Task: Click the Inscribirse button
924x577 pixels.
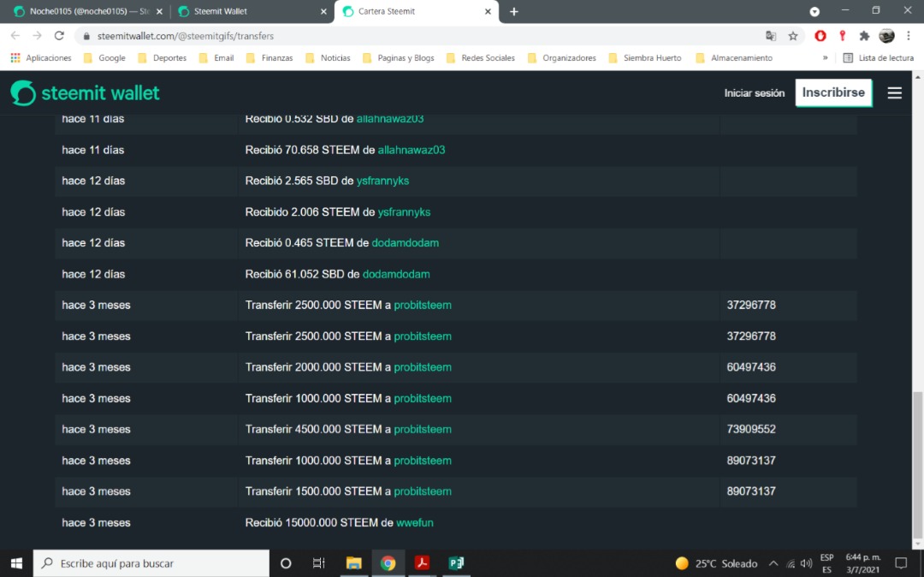Action: 833,92
